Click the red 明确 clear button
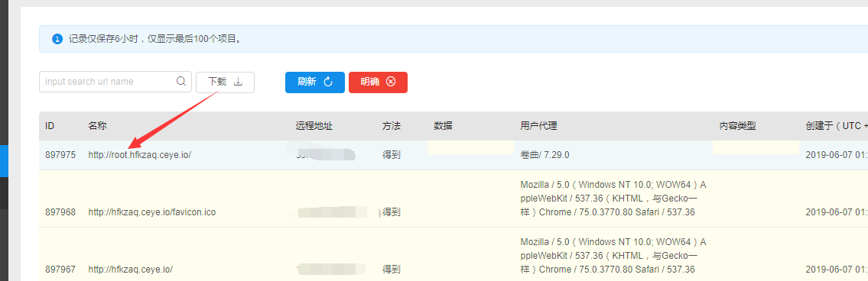This screenshot has width=868, height=281. [x=378, y=82]
